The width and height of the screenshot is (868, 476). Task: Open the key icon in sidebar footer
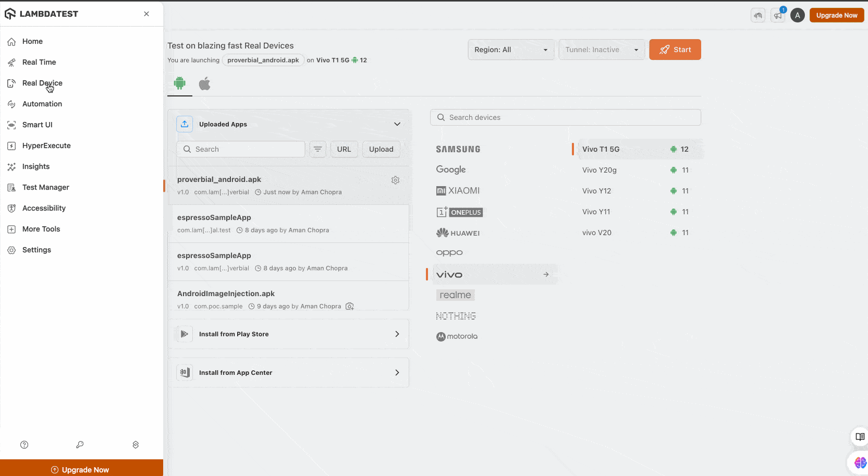tap(80, 445)
